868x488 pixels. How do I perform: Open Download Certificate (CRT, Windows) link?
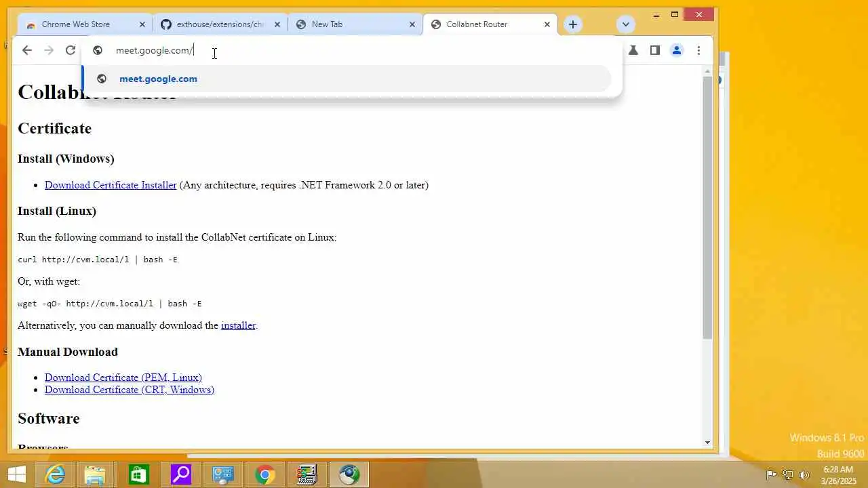pos(130,390)
